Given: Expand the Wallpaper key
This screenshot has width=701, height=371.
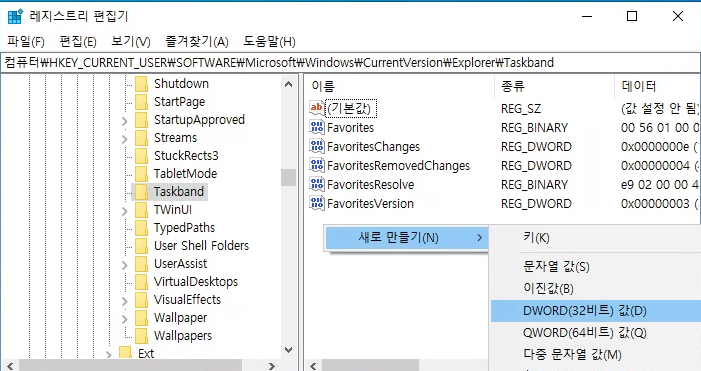Looking at the screenshot, I should pyautogui.click(x=125, y=319).
